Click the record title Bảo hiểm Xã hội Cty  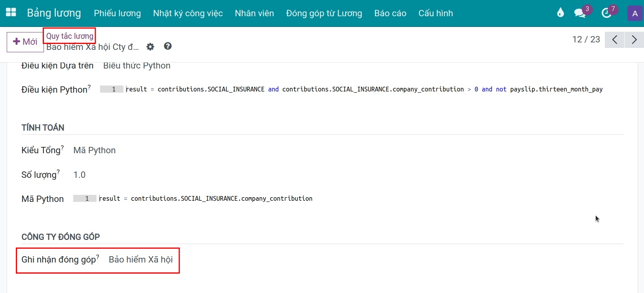pyautogui.click(x=93, y=47)
